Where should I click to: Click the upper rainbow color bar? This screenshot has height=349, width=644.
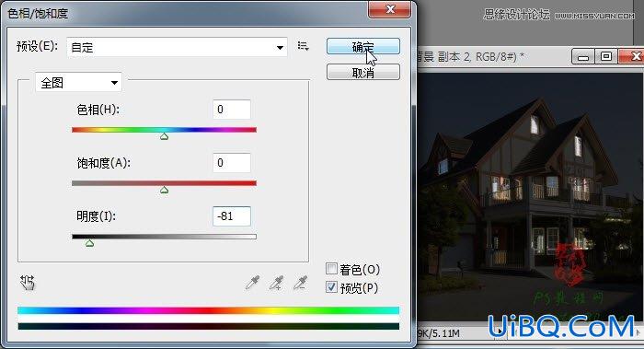click(208, 310)
